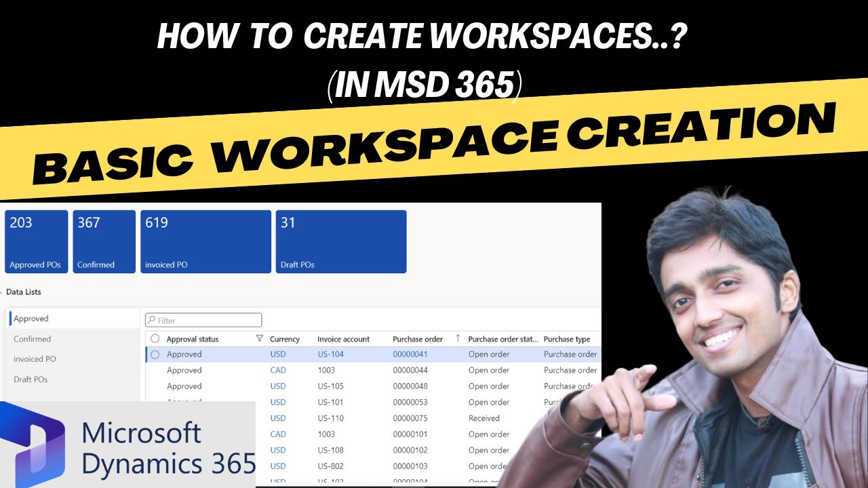868x488 pixels.
Task: Open invoice account link US-104
Action: (331, 354)
